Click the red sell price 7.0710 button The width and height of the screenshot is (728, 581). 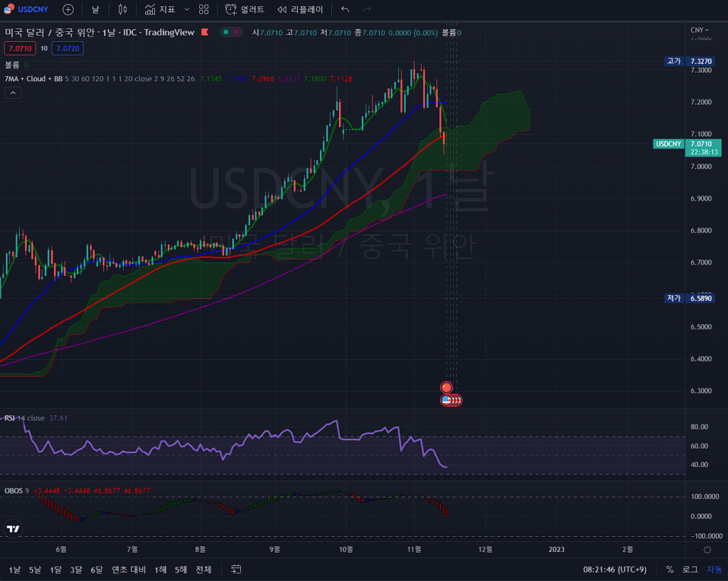(x=19, y=48)
